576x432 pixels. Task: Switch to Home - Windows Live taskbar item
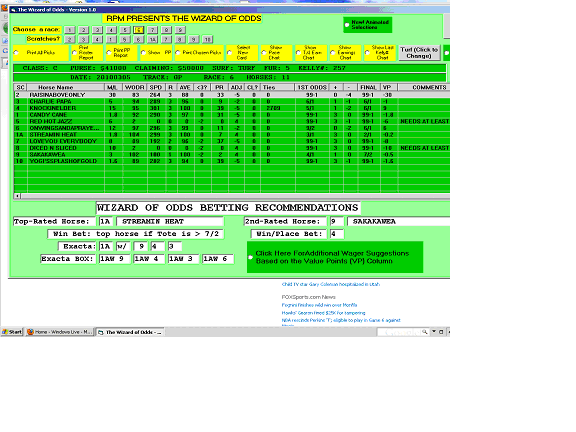tap(60, 332)
